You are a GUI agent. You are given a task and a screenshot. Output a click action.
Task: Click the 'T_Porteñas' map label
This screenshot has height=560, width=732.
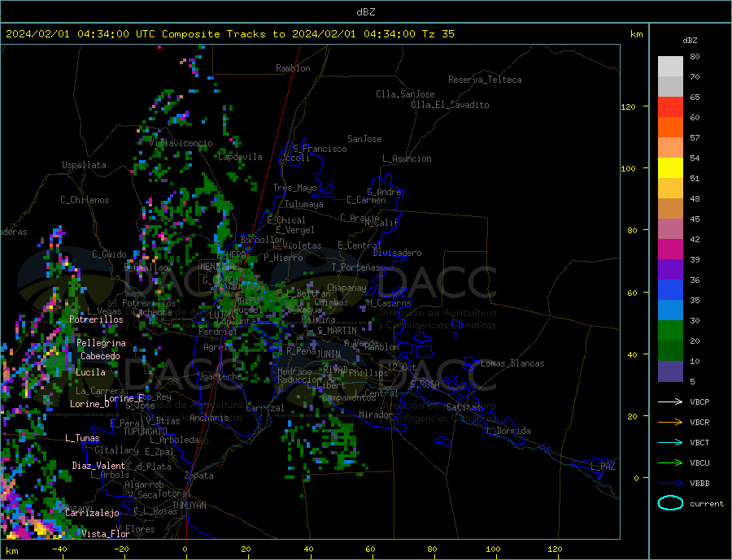click(x=355, y=267)
